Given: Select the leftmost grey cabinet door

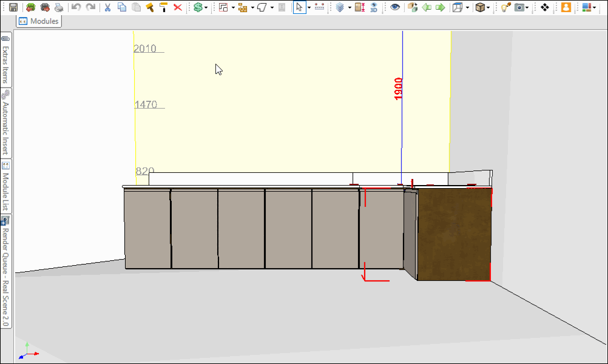Looking at the screenshot, I should (x=147, y=229).
